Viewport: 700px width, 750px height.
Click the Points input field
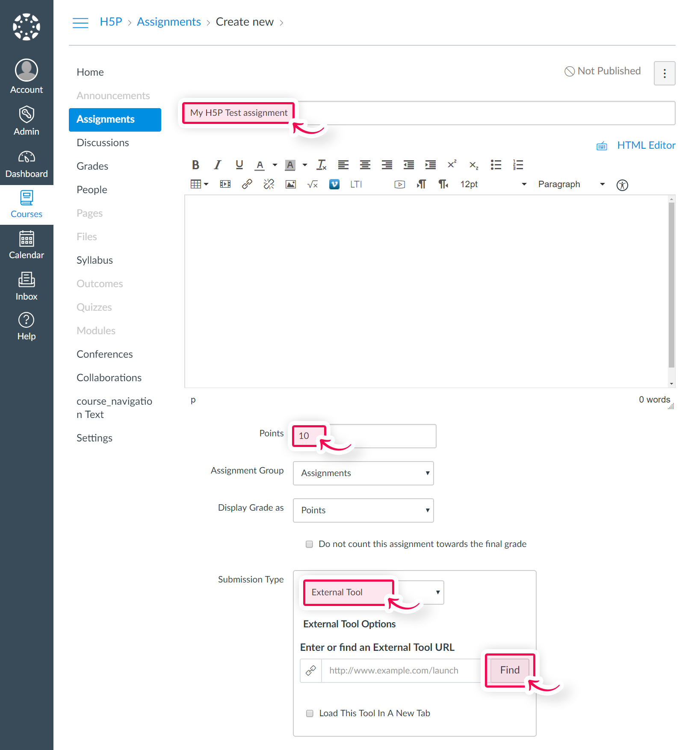[364, 436]
